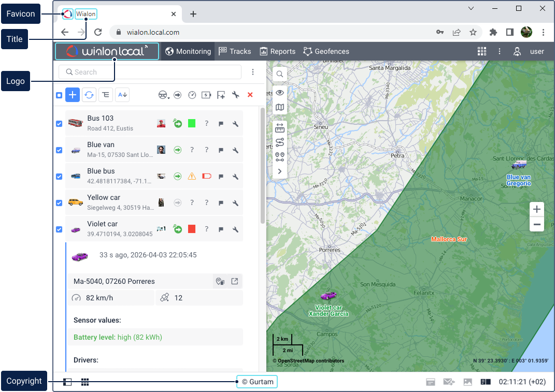Click the red status square for Violet car
The height and width of the screenshot is (392, 555).
click(192, 229)
